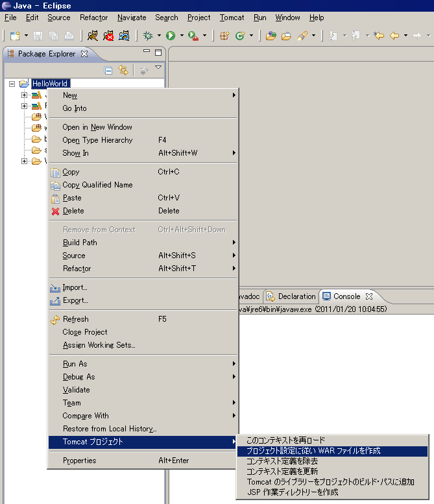This screenshot has height=504, width=434.
Task: Choose Assign Working Sets...
Action: 143,345
